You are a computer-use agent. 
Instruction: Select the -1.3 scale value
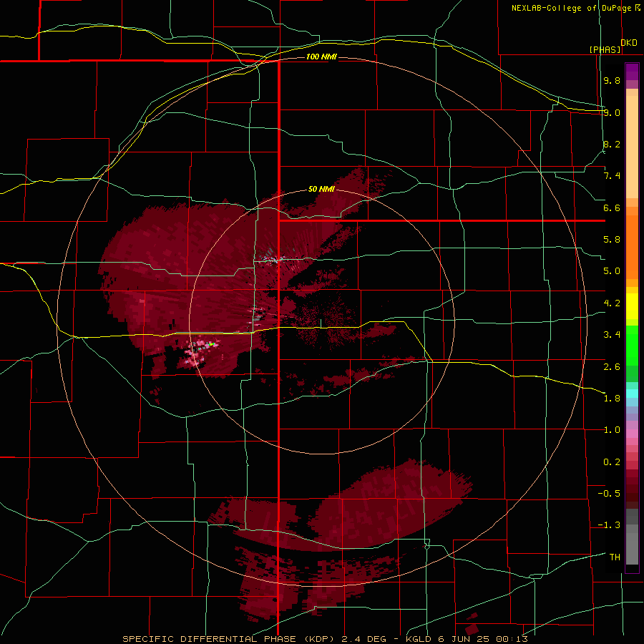click(x=609, y=525)
